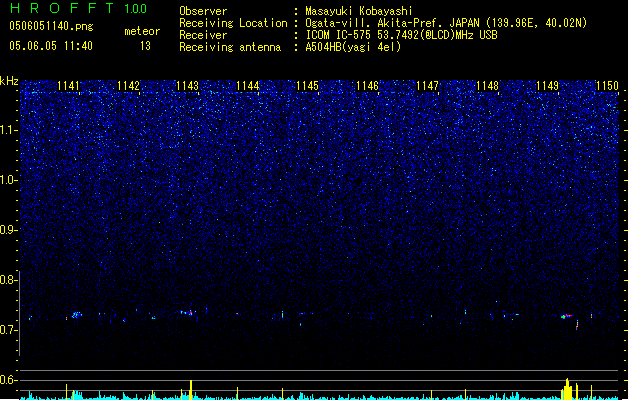Click the 1142 time axis marker
Viewport: 629px width, 400px height.
coord(128,86)
